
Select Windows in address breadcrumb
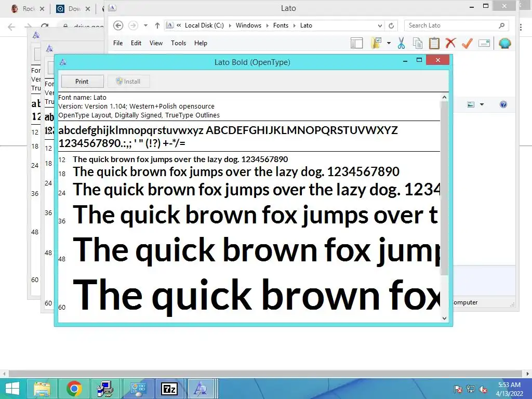coord(248,25)
